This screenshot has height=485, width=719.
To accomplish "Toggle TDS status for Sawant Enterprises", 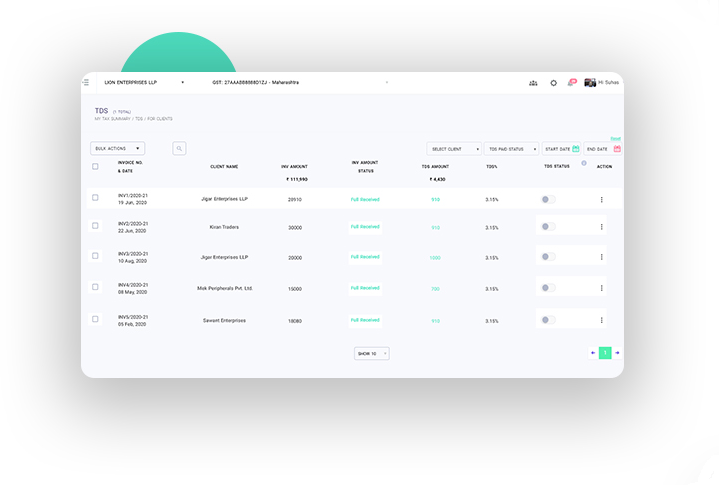I will [x=547, y=320].
